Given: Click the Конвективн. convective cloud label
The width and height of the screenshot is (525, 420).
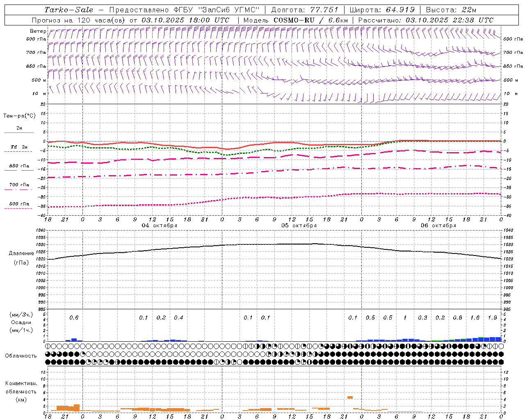Looking at the screenshot, I should point(21,383).
